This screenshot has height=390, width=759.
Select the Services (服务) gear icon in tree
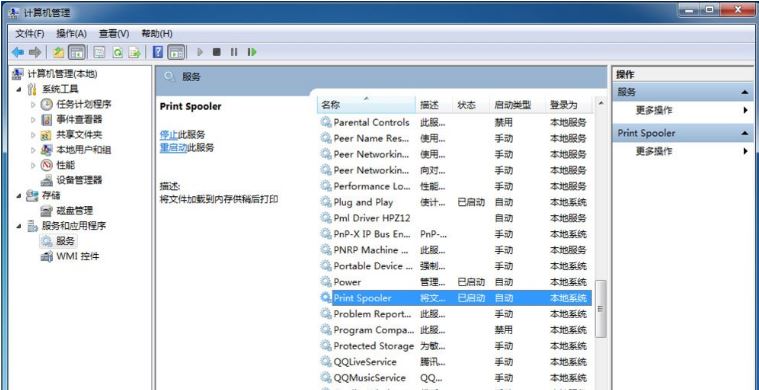click(x=46, y=241)
